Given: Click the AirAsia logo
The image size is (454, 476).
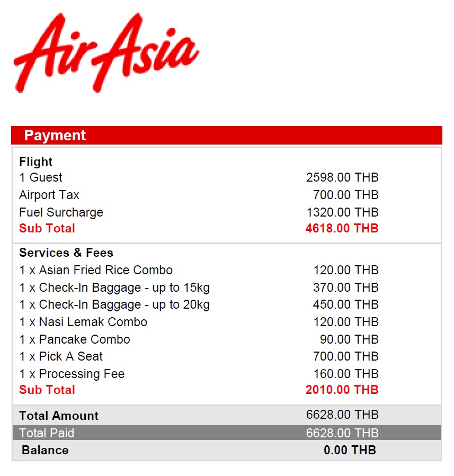Looking at the screenshot, I should coord(106,52).
